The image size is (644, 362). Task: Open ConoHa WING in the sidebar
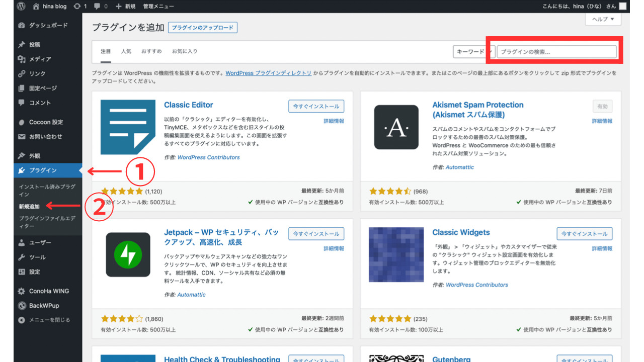[x=48, y=291]
